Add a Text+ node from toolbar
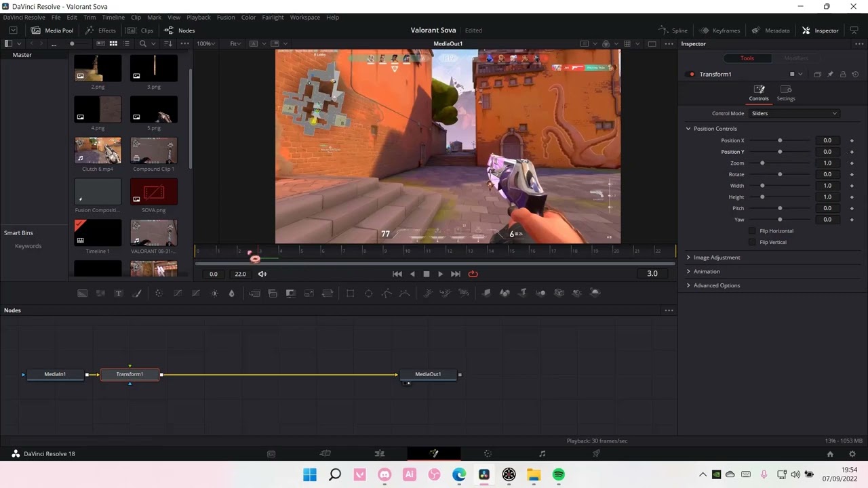Image resolution: width=868 pixels, height=488 pixels. click(119, 293)
